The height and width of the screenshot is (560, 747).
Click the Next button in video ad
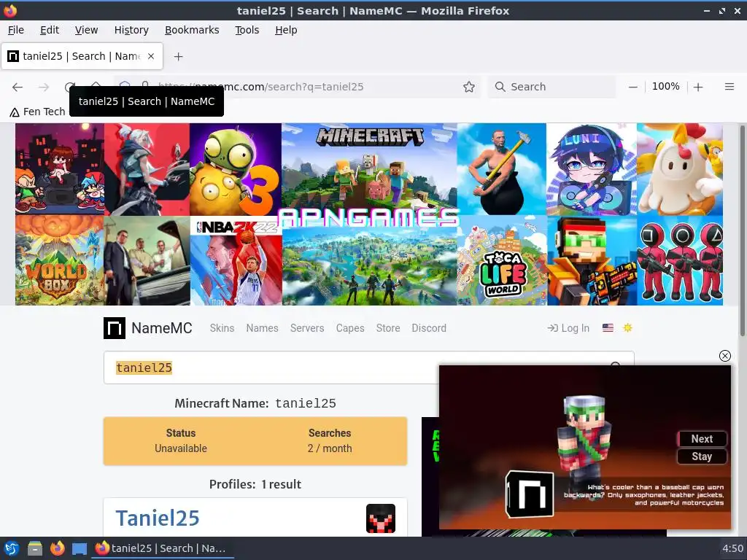point(702,438)
